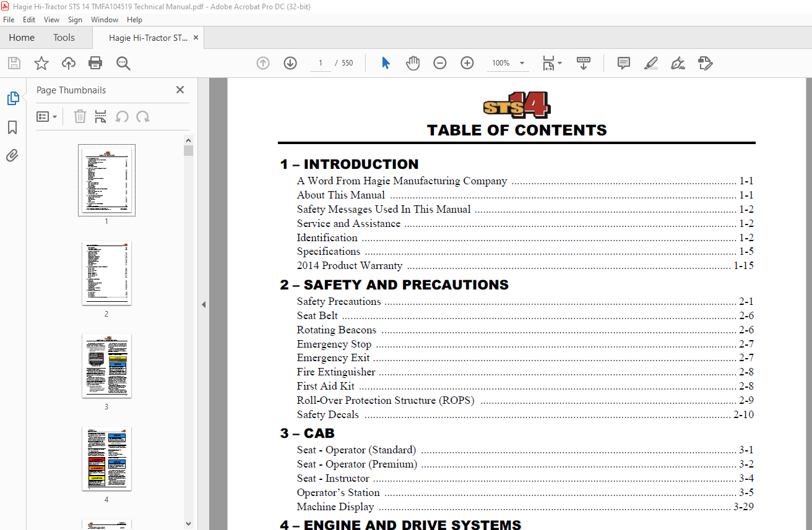Switch to the Tools tab
The height and width of the screenshot is (530, 812).
click(x=64, y=38)
